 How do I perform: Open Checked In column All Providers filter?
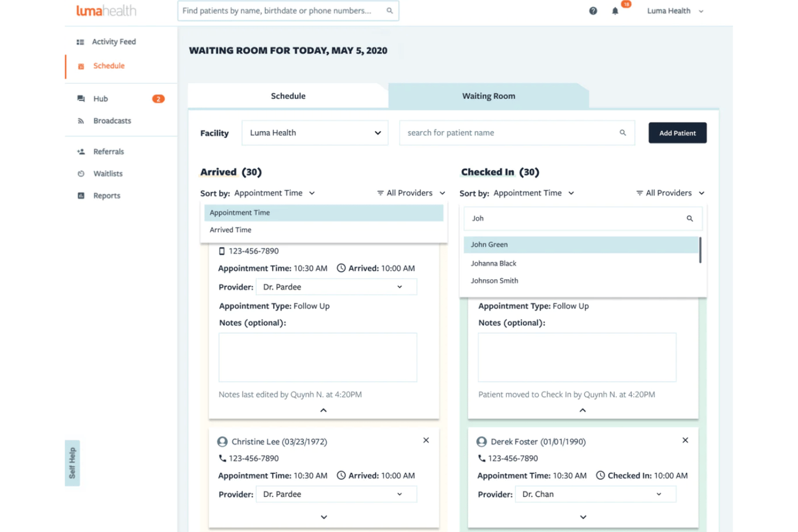click(670, 193)
